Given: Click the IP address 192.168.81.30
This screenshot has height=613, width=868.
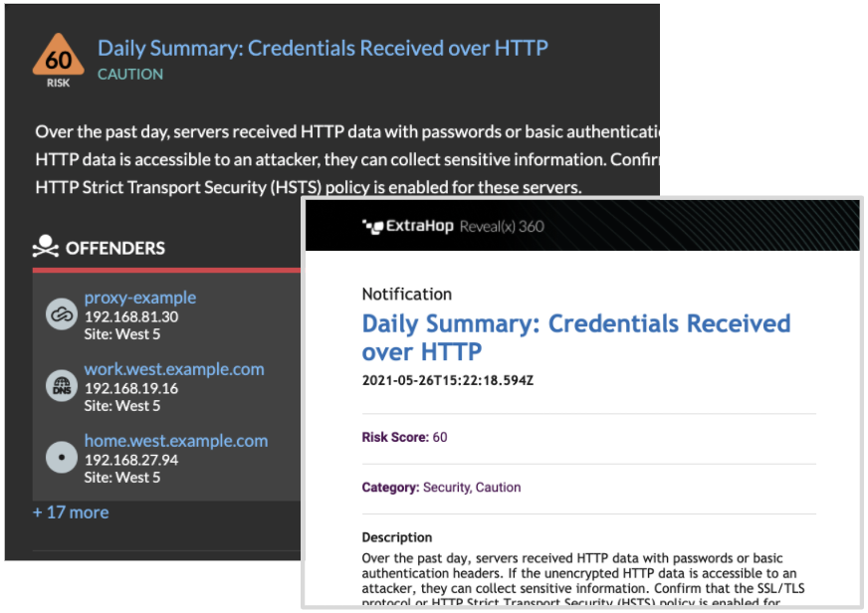Looking at the screenshot, I should [x=131, y=317].
